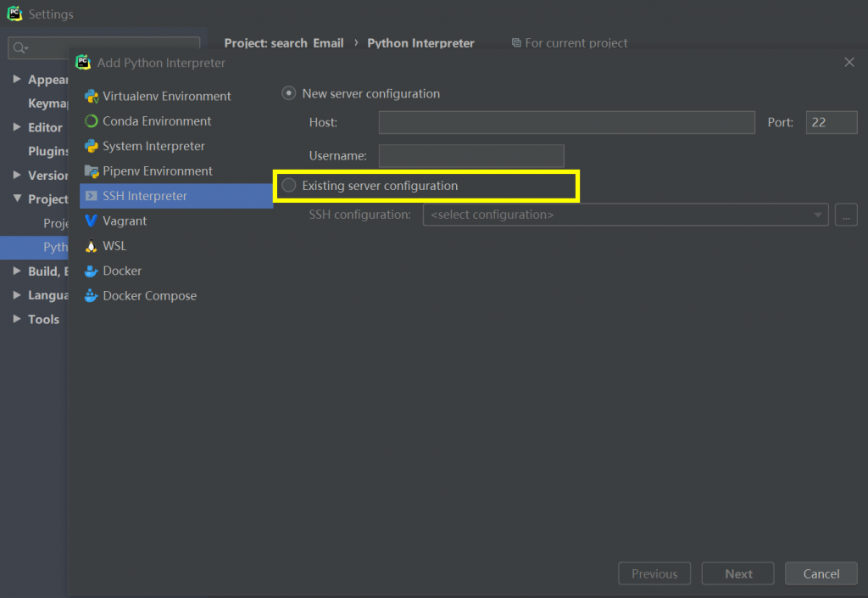
Task: Click Python Interpreter breadcrumb text
Action: click(x=420, y=42)
